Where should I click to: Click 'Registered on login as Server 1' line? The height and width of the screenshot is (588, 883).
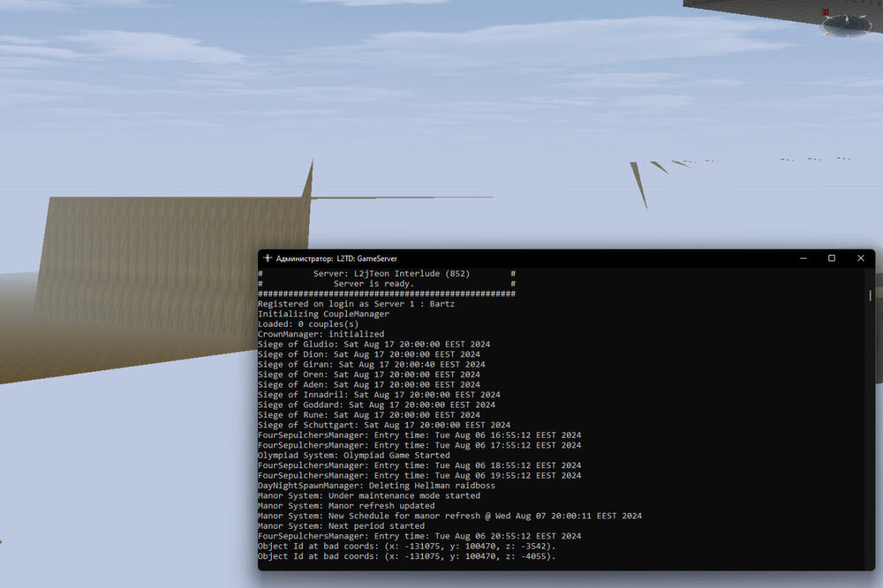(358, 304)
